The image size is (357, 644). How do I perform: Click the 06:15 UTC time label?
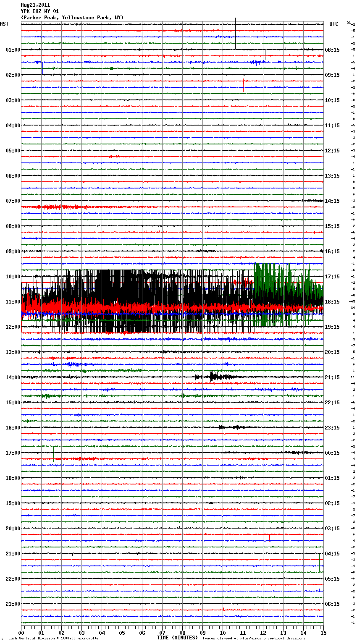pyautogui.click(x=332, y=604)
